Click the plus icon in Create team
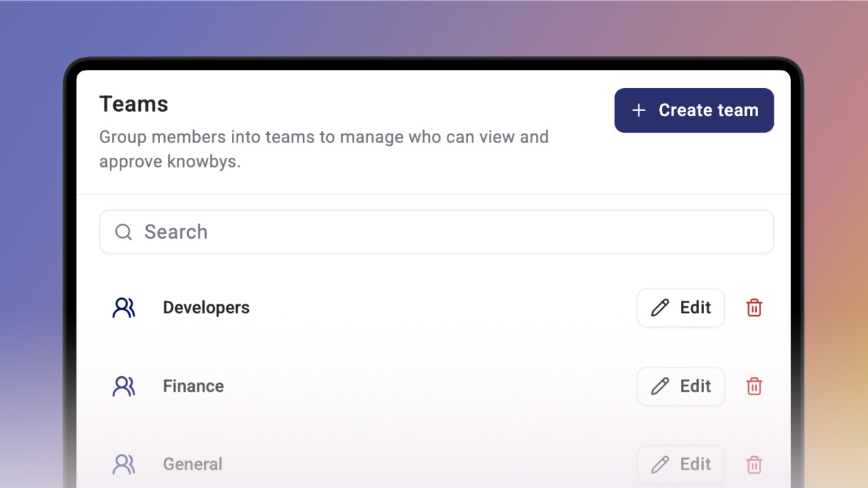 [638, 110]
